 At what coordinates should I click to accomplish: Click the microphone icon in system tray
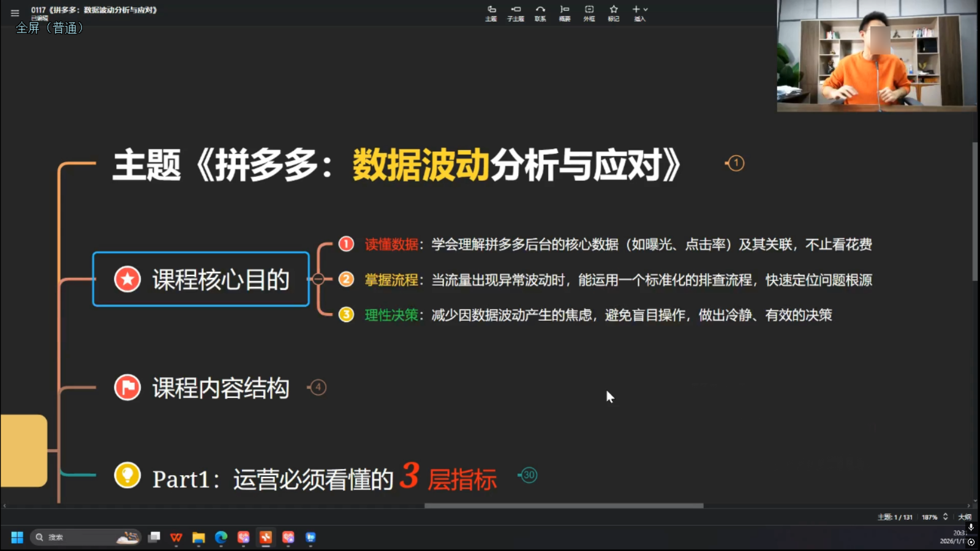coord(970,527)
